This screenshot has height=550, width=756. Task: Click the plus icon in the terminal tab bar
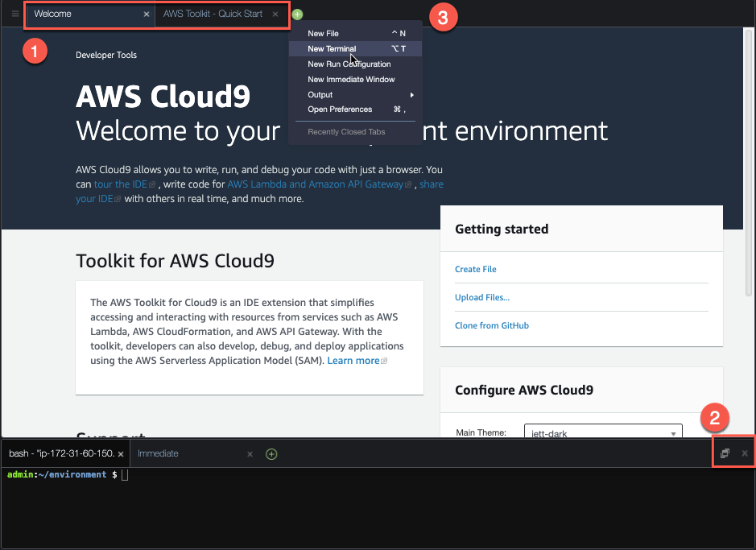[271, 454]
